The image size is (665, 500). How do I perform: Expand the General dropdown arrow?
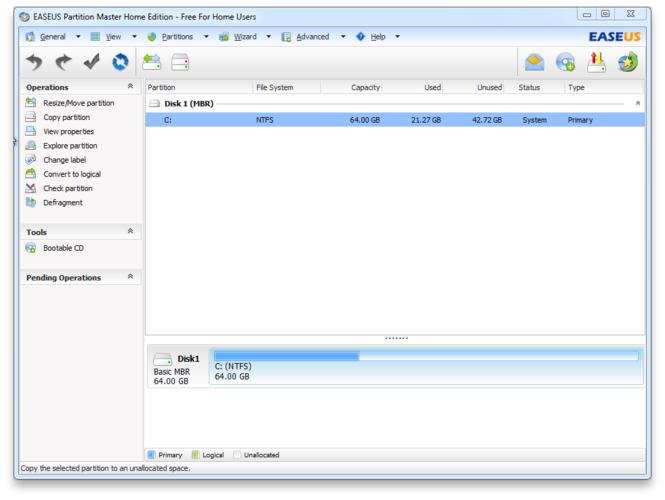78,37
